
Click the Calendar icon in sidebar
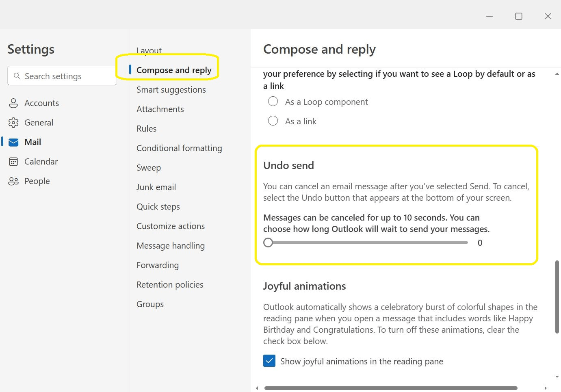tap(13, 162)
